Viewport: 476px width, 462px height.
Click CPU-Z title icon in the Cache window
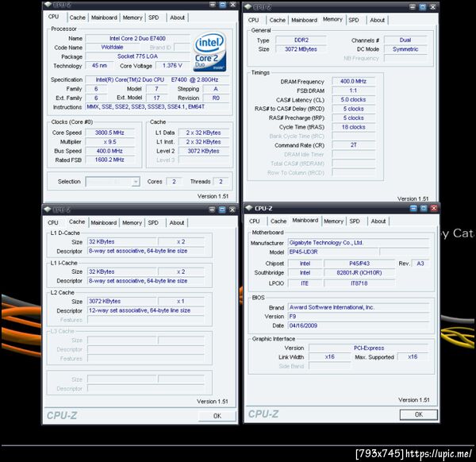pyautogui.click(x=48, y=210)
